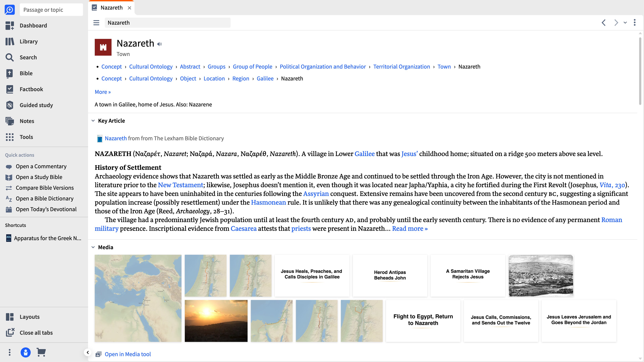Open the navigation history dropdown arrow

pos(625,23)
